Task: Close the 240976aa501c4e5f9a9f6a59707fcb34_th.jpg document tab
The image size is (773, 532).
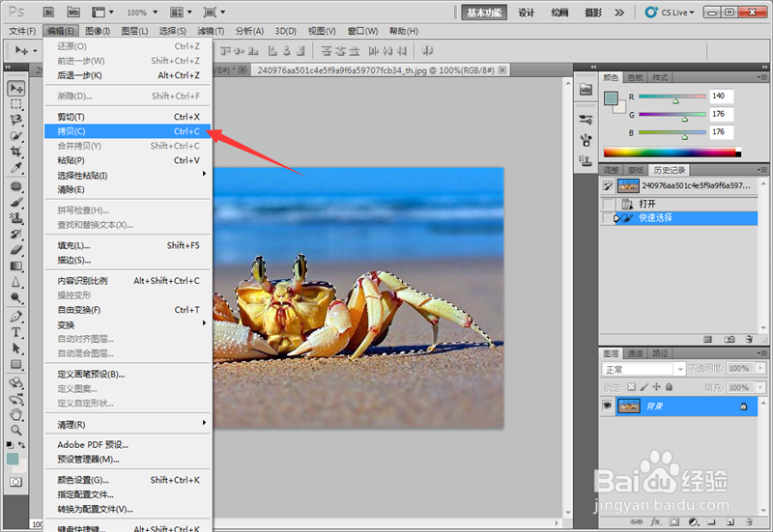Action: click(x=501, y=70)
